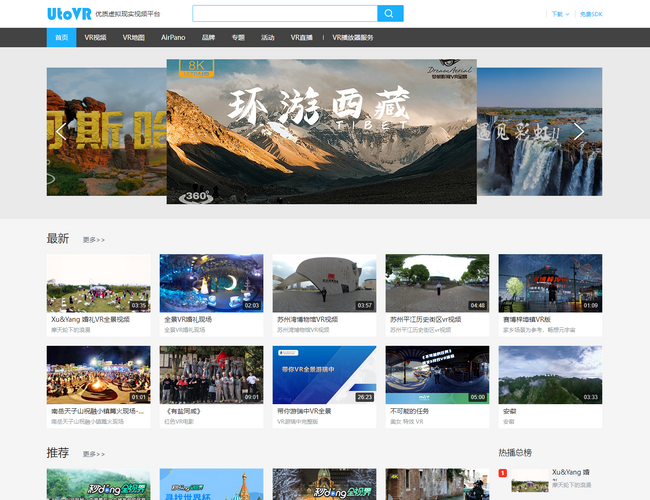This screenshot has width=650, height=500.
Task: Open the 下载 download dropdown
Action: pos(560,14)
